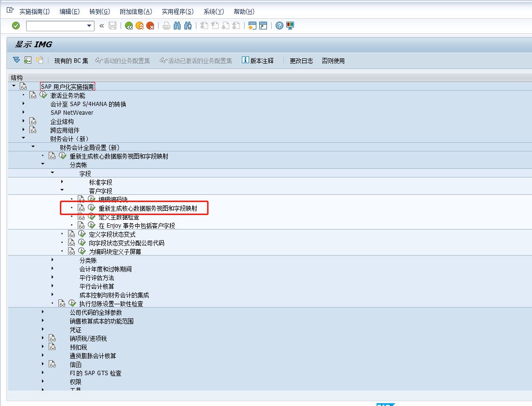Click the Help question mark icon
Screen dimensions: 532x406
coord(280,26)
